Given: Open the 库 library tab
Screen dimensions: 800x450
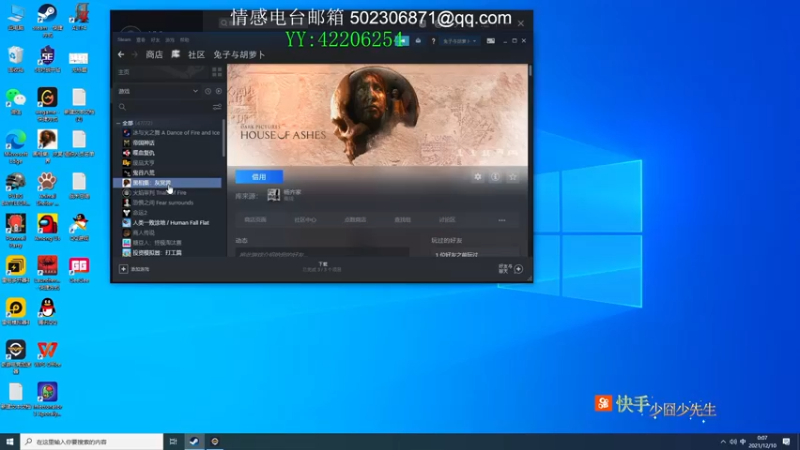Looking at the screenshot, I should pyautogui.click(x=176, y=54).
